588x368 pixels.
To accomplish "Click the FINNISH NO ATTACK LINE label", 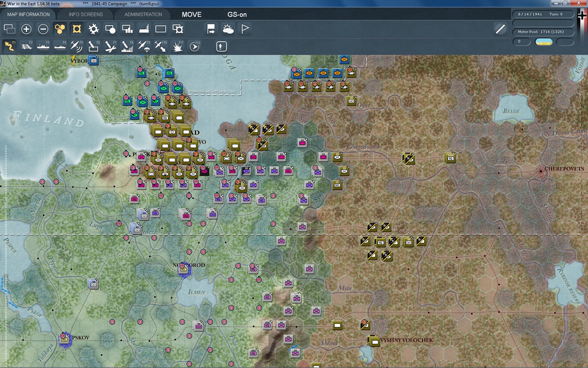I will coord(212,91).
